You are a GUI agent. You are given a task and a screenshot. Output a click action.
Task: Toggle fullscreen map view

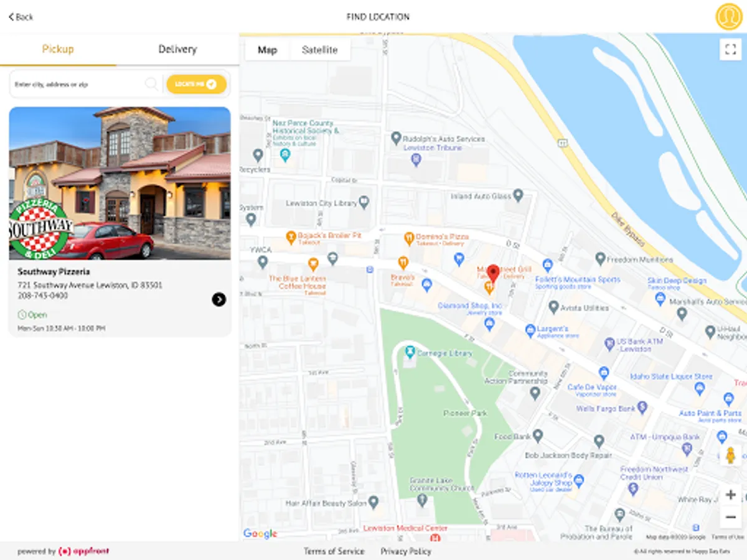730,49
